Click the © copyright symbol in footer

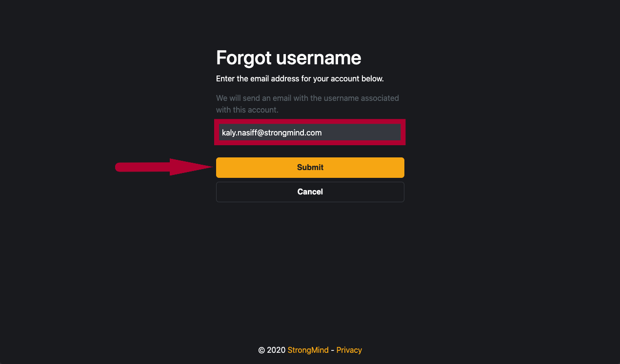point(261,350)
